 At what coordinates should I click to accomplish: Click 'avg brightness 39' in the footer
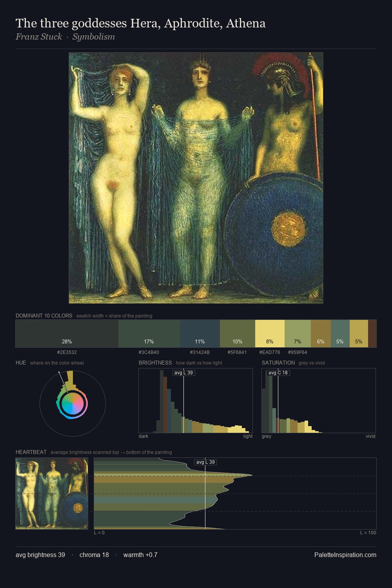[x=40, y=555]
